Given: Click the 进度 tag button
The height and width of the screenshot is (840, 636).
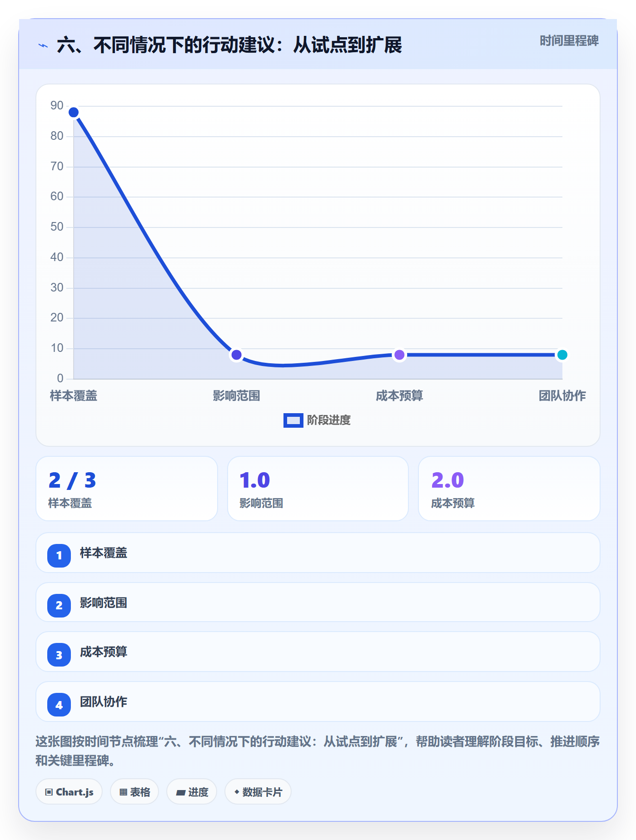Looking at the screenshot, I should pyautogui.click(x=192, y=792).
